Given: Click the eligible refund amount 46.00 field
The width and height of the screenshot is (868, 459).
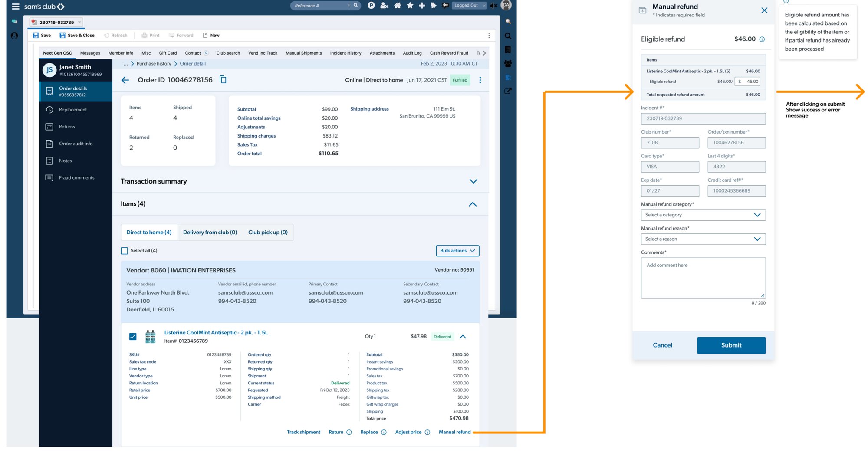Looking at the screenshot, I should click(x=747, y=82).
